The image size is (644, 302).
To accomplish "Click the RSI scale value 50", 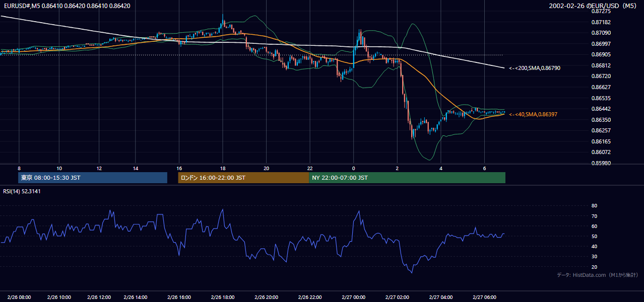I will [595, 237].
